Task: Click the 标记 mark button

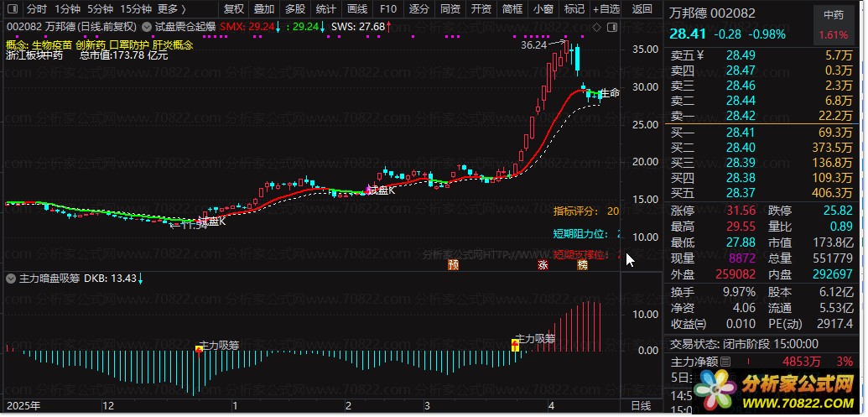Action: (574, 9)
